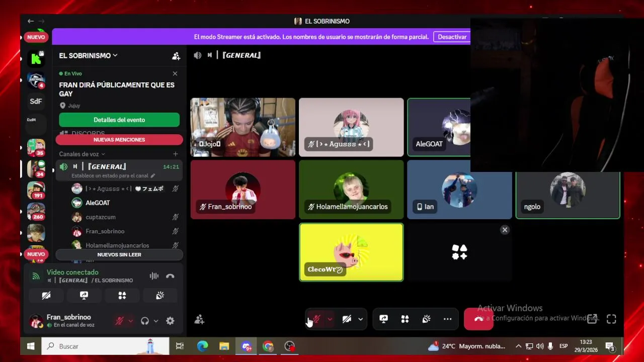Click Desactivar streamer mode button

pyautogui.click(x=452, y=37)
